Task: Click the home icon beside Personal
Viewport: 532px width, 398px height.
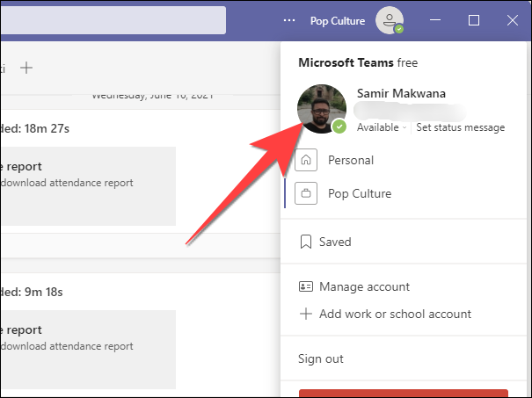Action: 306,161
